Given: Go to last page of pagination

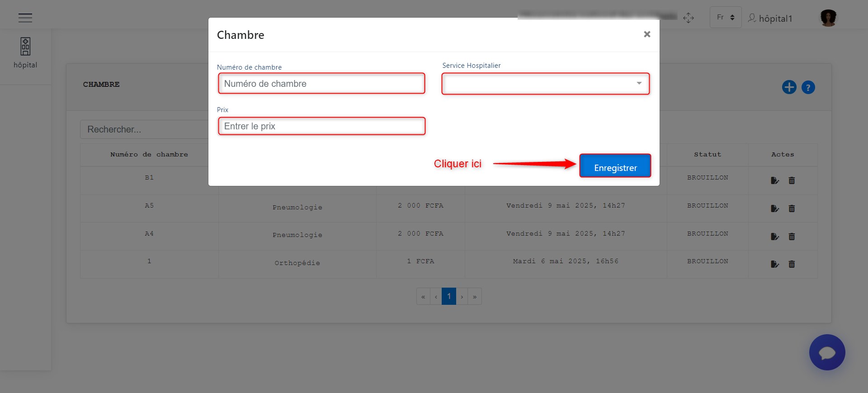Looking at the screenshot, I should click(x=475, y=297).
